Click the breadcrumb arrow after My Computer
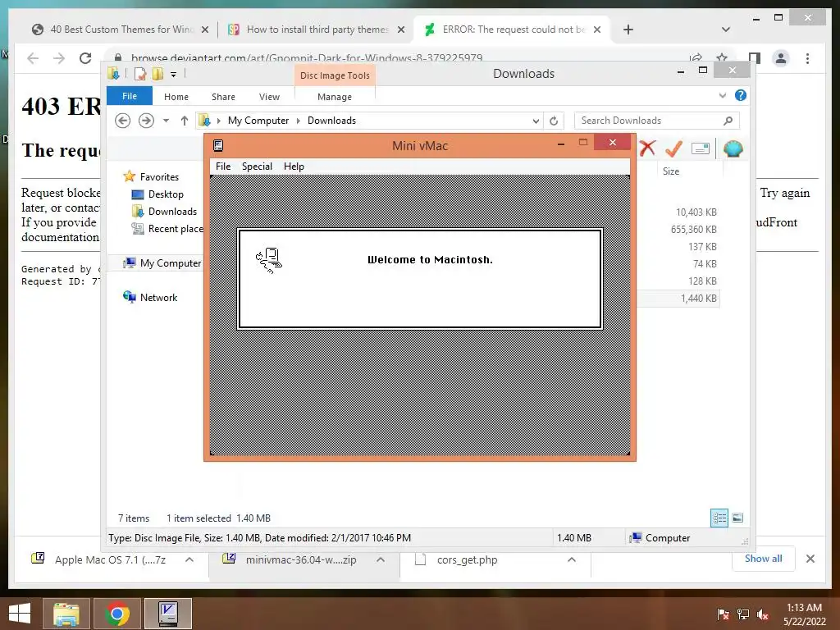Viewport: 840px width, 630px height. pos(299,121)
